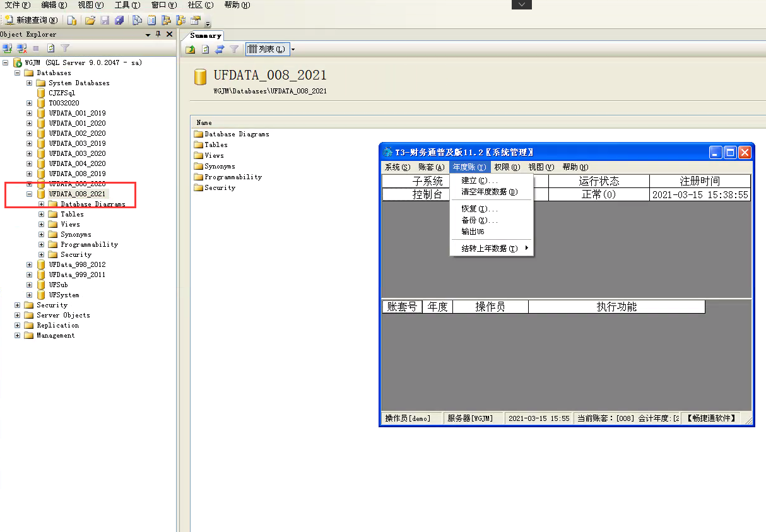This screenshot has height=532, width=766.
Task: Click the 执行功能 column header in T3
Action: click(x=616, y=307)
